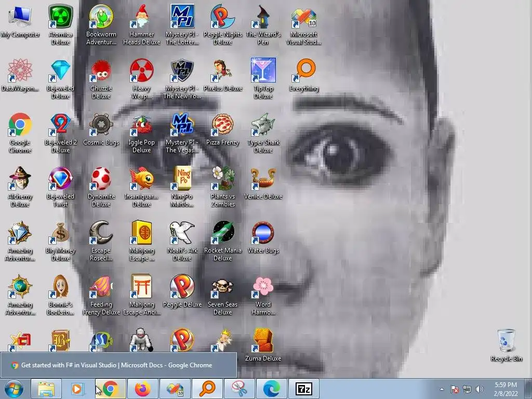Open the Action Center flag icon
The image size is (532, 399).
455,389
